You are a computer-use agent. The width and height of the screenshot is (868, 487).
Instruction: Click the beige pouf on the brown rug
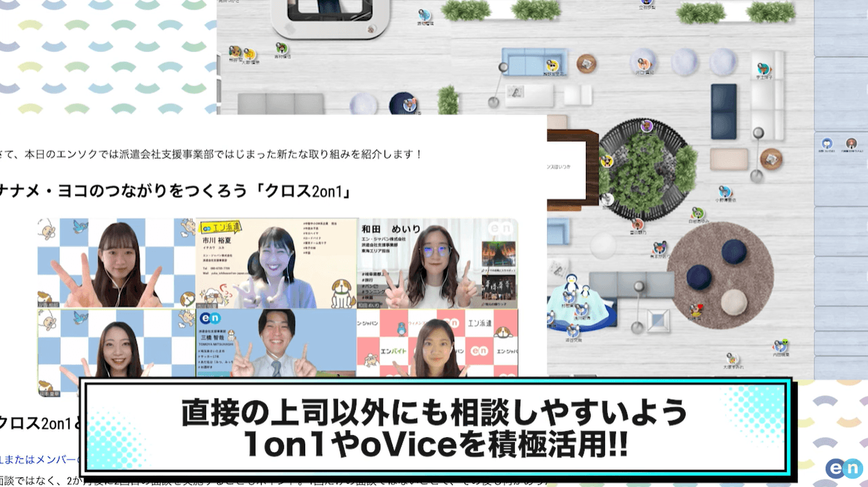[x=734, y=302]
